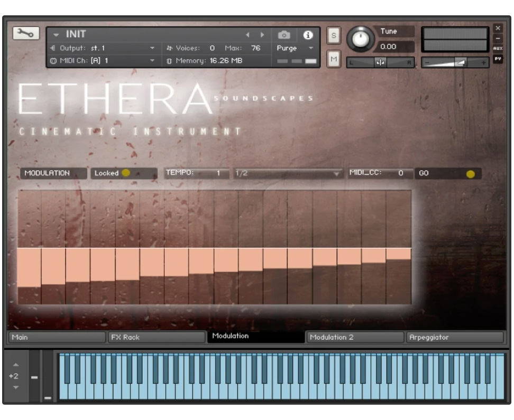Click the pitch bend wheel strip
This screenshot has height=420, width=514.
point(34,376)
